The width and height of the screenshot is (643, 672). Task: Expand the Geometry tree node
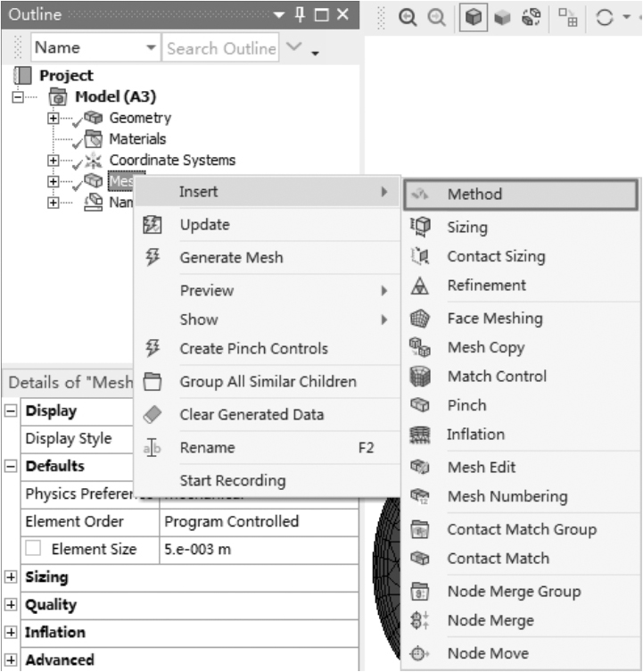click(x=54, y=118)
